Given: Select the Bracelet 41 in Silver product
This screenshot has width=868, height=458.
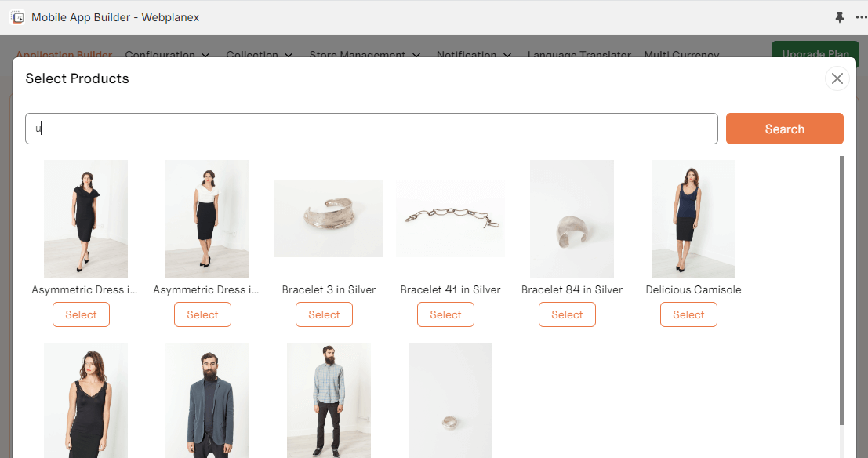Looking at the screenshot, I should click(x=445, y=314).
